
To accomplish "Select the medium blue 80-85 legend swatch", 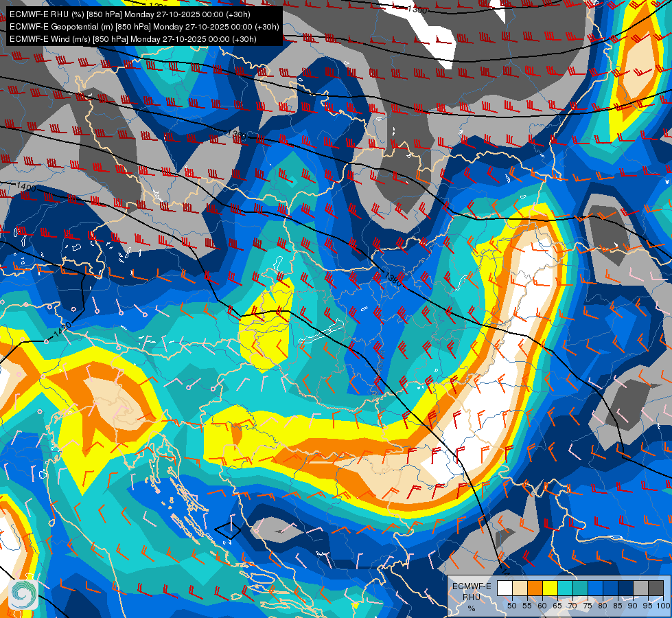I will (611, 588).
